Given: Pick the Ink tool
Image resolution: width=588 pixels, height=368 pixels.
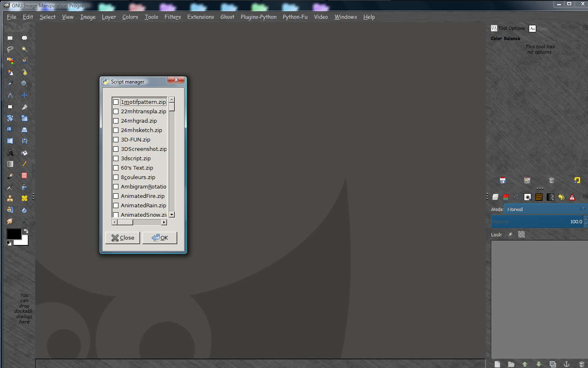Looking at the screenshot, I should tap(24, 187).
